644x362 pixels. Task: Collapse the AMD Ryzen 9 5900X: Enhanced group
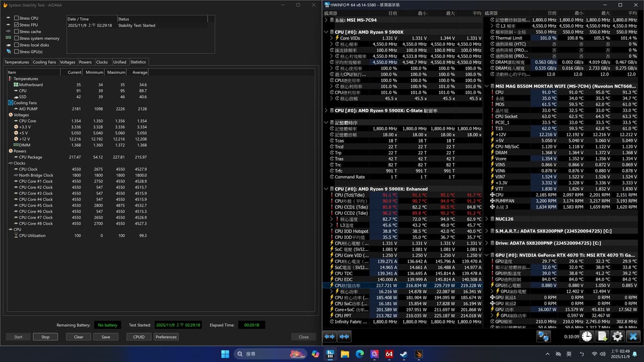(327, 189)
